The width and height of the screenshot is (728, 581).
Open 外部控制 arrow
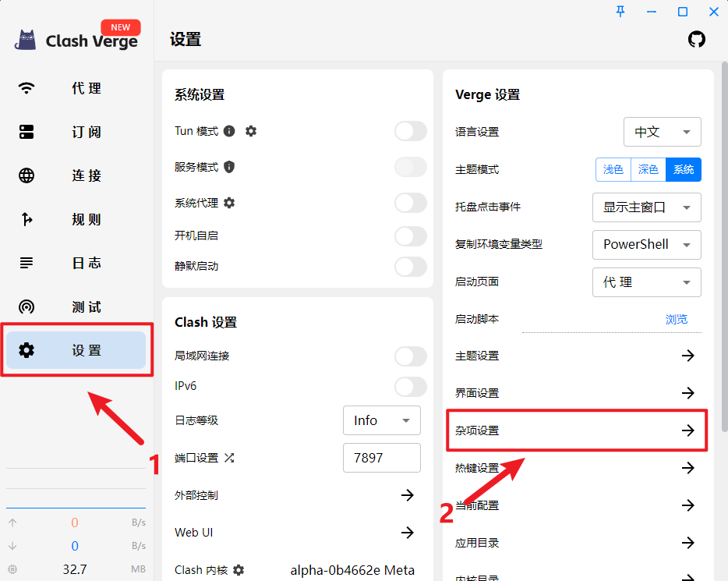pyautogui.click(x=407, y=495)
